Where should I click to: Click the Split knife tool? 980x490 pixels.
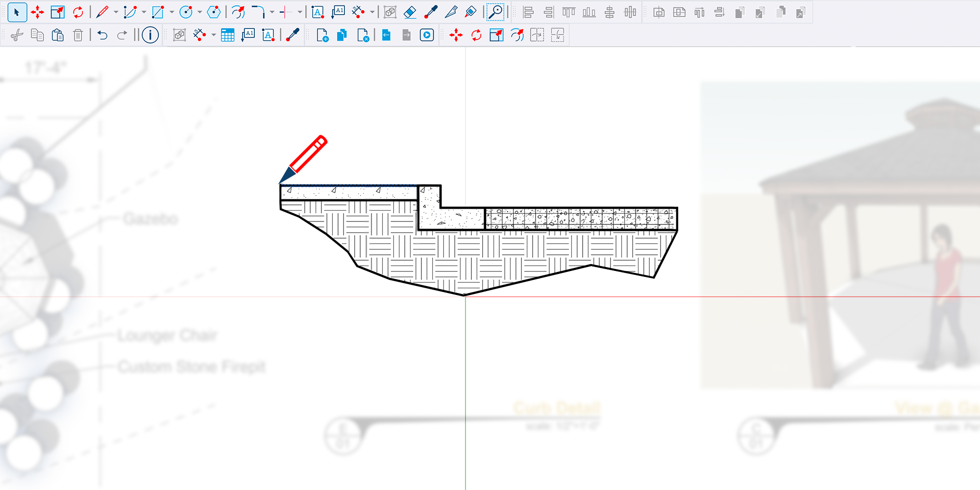pyautogui.click(x=451, y=12)
